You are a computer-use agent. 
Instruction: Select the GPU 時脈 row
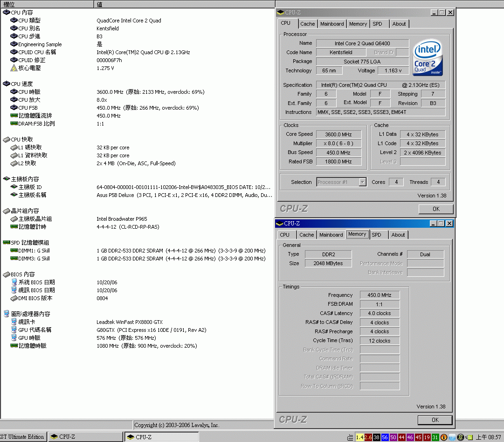[138, 338]
